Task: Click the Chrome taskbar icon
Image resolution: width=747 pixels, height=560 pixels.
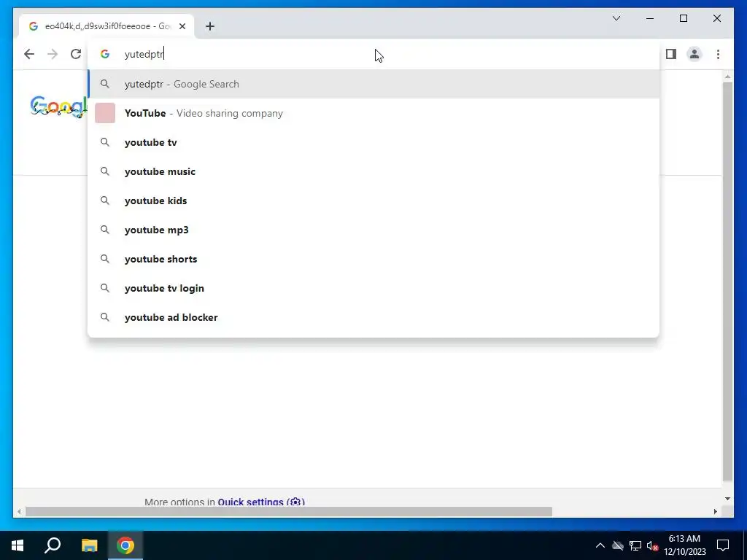Action: (x=125, y=545)
